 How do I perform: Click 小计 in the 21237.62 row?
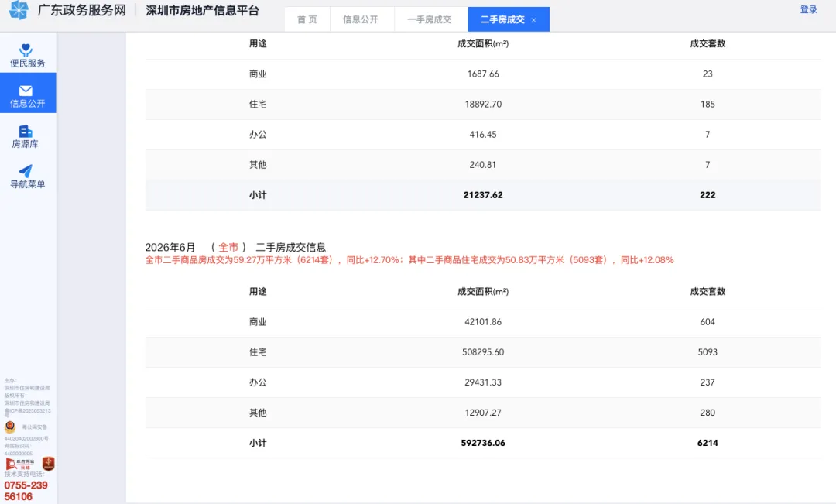coord(258,195)
